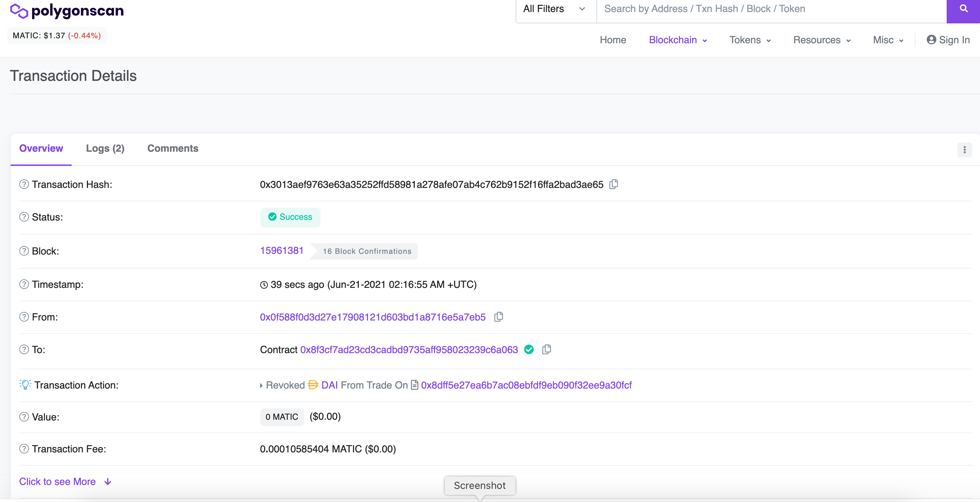Click the DAI token icon
The image size is (980, 502).
[x=313, y=385]
